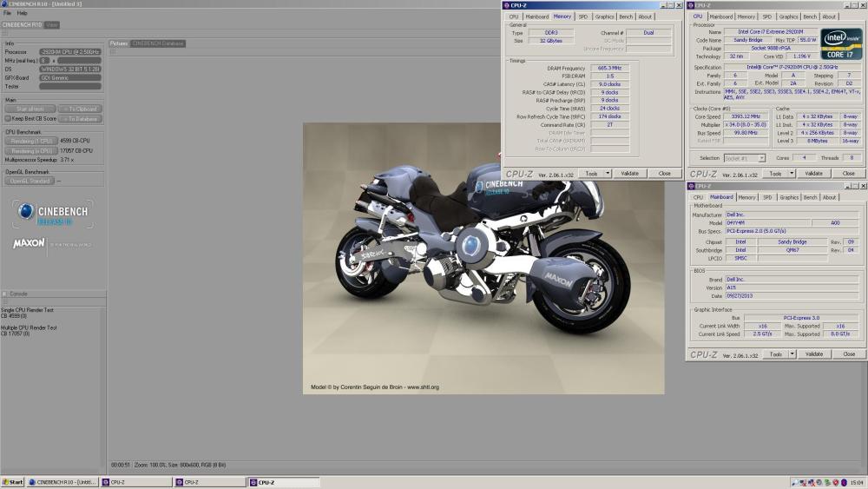Open the Graphics tab in the Mainboard CPU-Z window
This screenshot has height=489, width=868.
coord(788,197)
